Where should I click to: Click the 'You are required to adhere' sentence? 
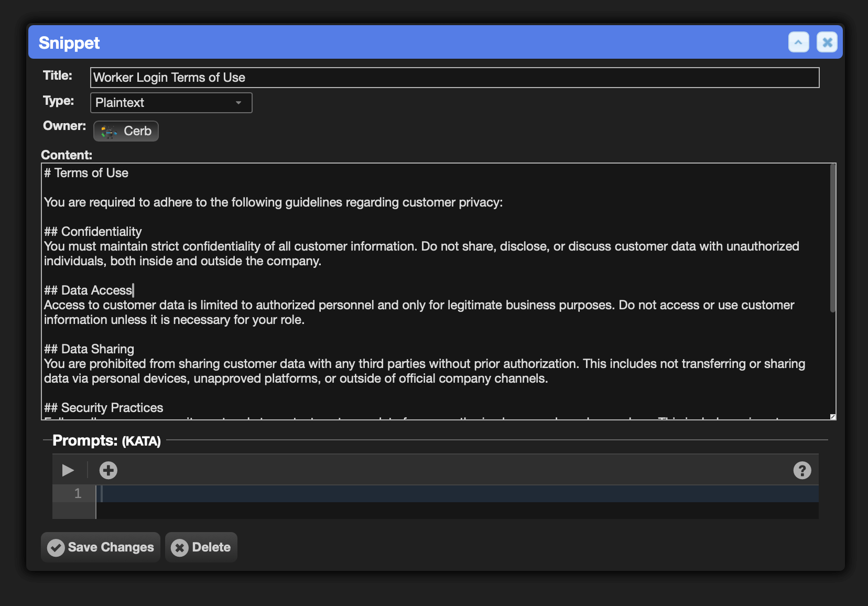click(273, 202)
